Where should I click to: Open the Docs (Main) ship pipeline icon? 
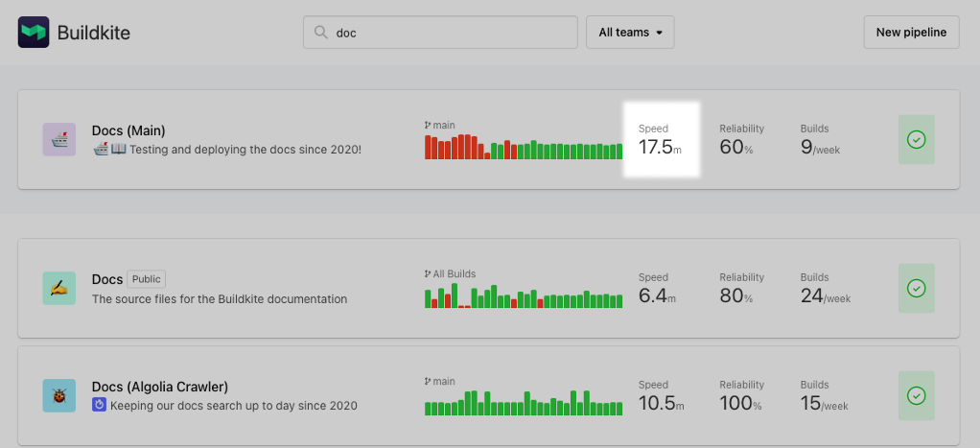point(59,139)
